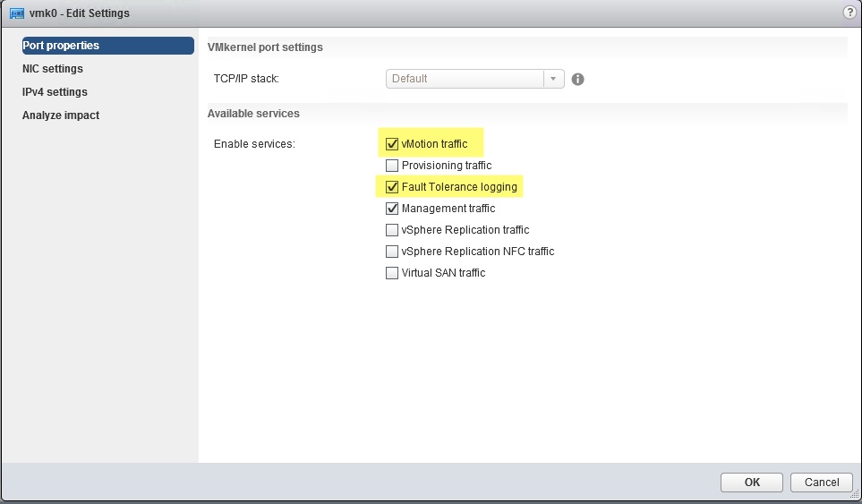Enable vSphere Replication NFC traffic

[x=392, y=252]
